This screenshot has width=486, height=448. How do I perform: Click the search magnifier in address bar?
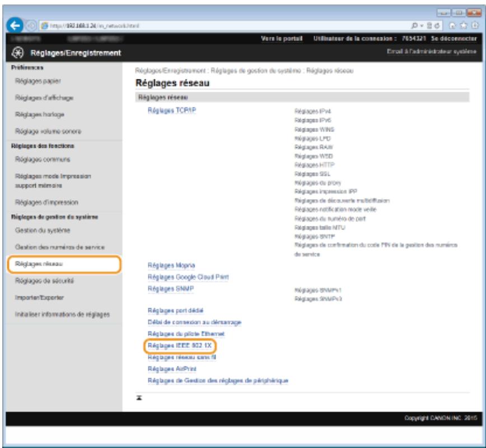point(414,26)
